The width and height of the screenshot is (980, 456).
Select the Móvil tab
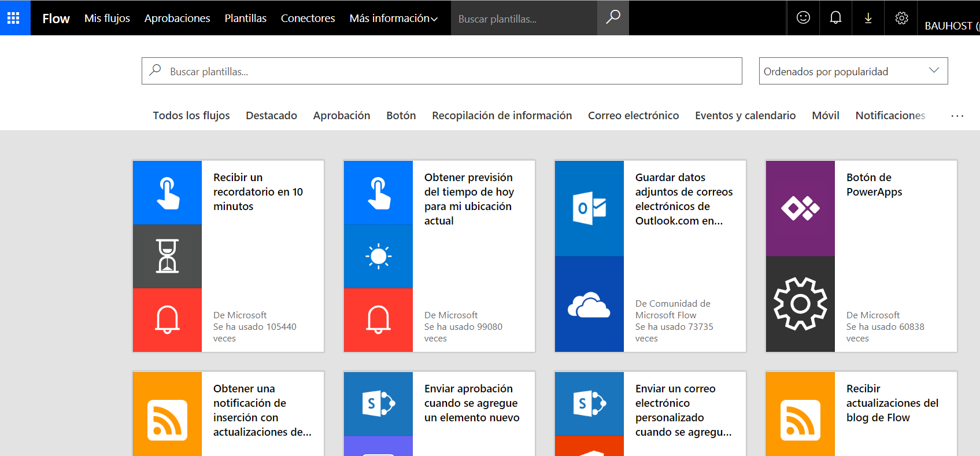pyautogui.click(x=826, y=115)
